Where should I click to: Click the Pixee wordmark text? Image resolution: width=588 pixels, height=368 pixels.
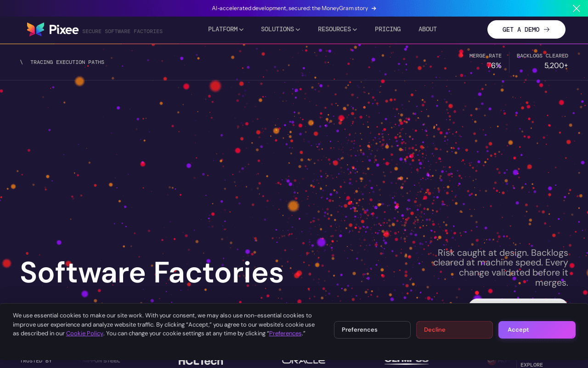tap(64, 29)
